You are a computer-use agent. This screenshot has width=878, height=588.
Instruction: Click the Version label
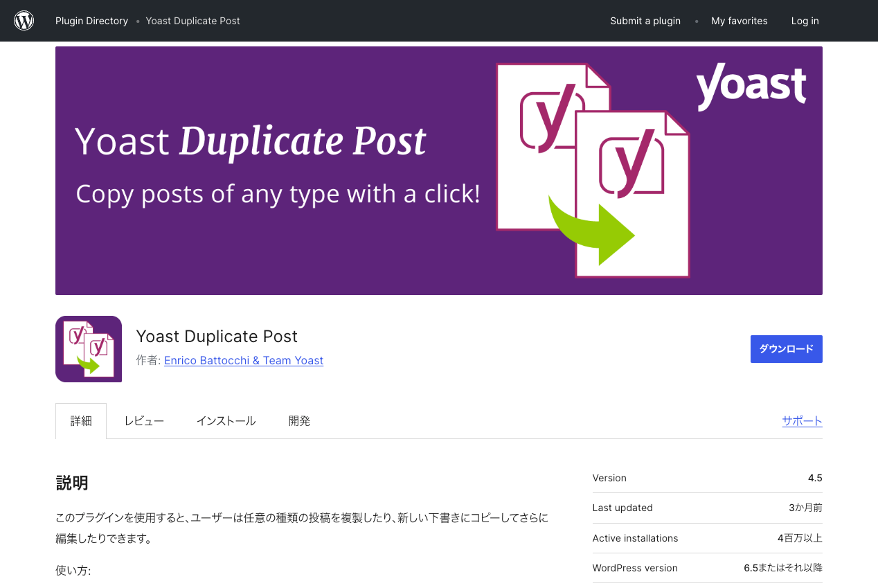coord(609,478)
